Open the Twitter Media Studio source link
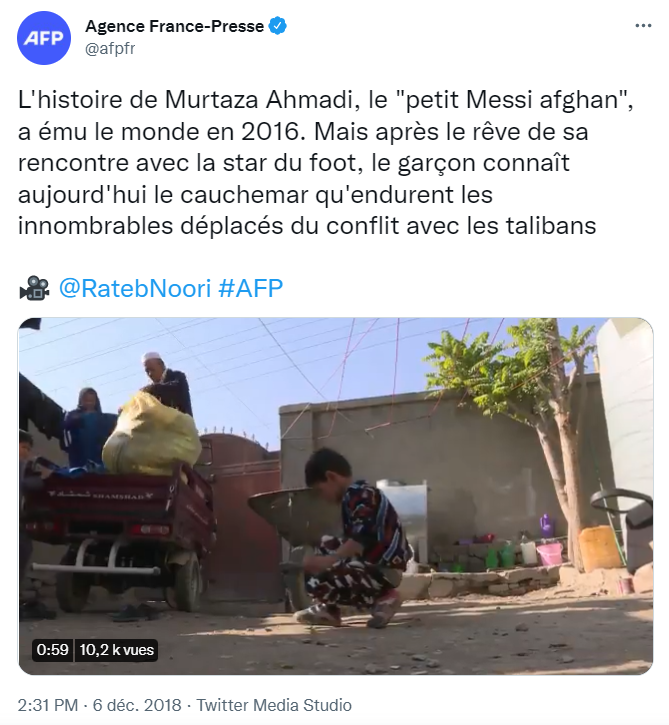 tap(274, 704)
